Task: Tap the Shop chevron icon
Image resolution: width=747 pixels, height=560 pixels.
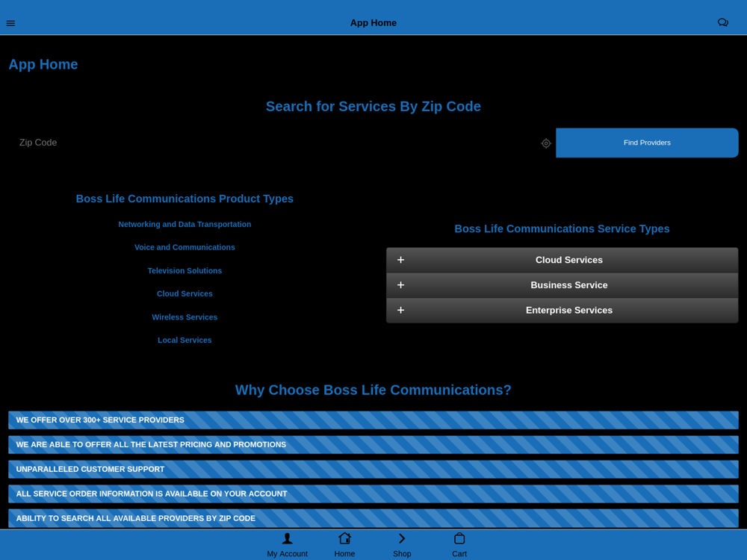Action: [x=402, y=538]
